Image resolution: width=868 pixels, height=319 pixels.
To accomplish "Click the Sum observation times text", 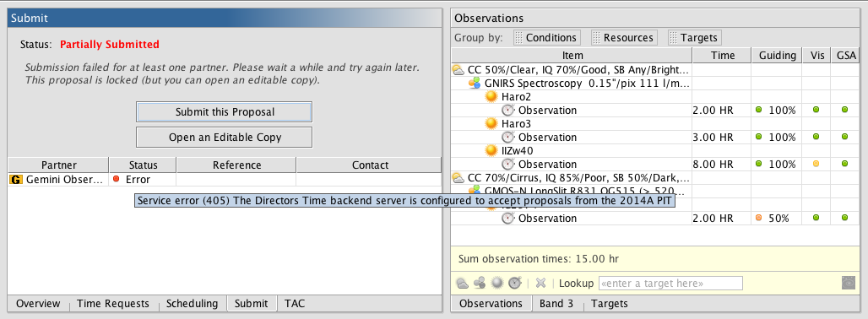I will (540, 259).
